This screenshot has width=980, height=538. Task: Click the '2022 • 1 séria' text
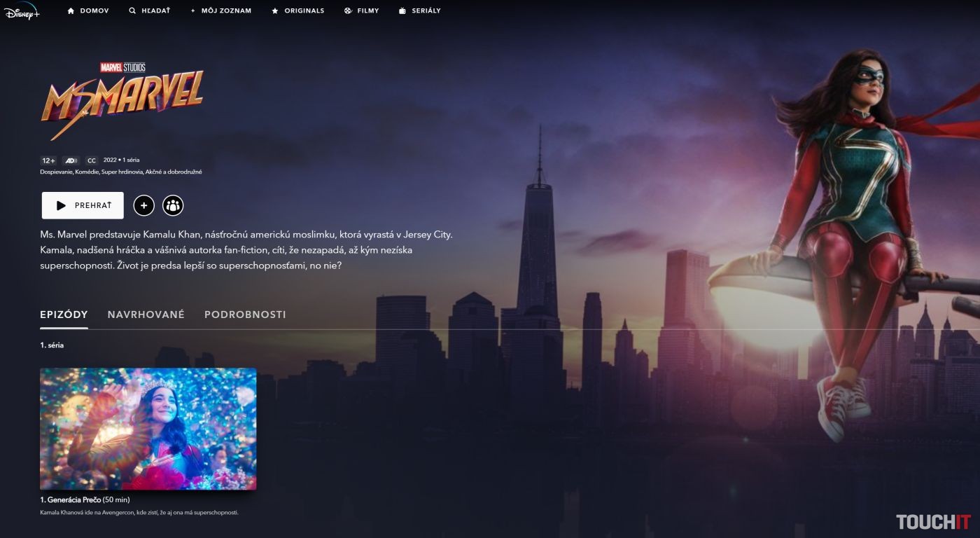tap(121, 160)
